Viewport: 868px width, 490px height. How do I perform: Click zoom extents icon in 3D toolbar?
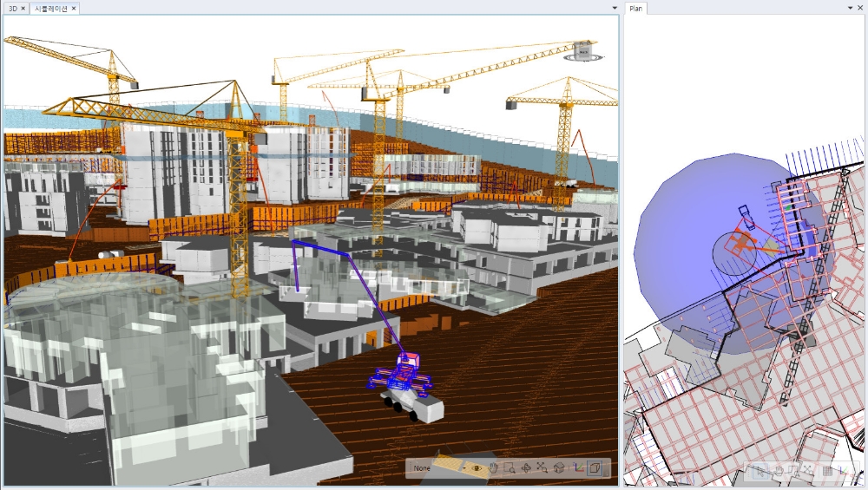[x=542, y=468]
